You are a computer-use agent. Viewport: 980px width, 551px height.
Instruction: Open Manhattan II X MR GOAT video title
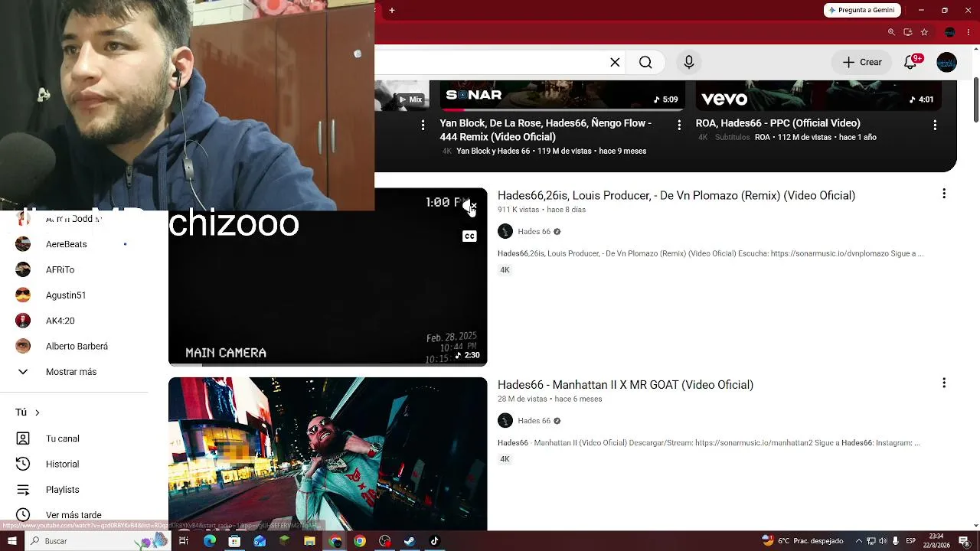click(626, 385)
